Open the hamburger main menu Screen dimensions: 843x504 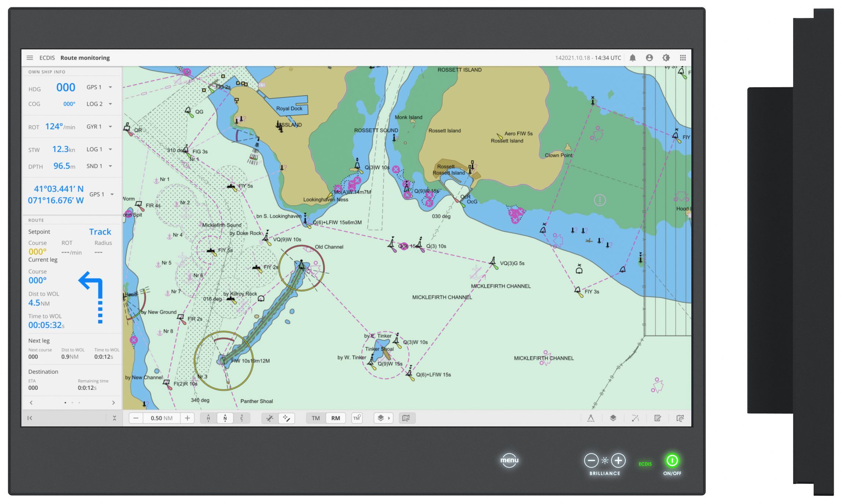[30, 58]
